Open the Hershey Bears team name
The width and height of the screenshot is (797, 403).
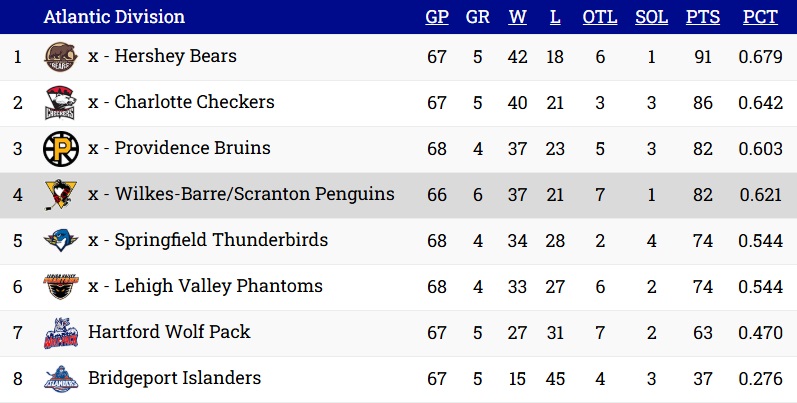(x=175, y=56)
